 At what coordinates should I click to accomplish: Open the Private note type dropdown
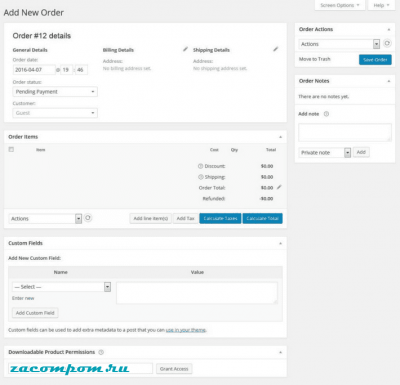point(325,153)
